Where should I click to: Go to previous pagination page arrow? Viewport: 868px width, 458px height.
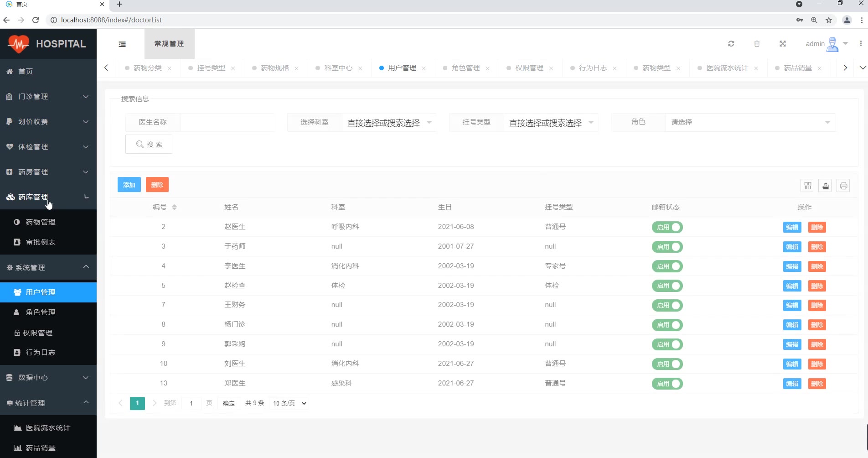[120, 403]
